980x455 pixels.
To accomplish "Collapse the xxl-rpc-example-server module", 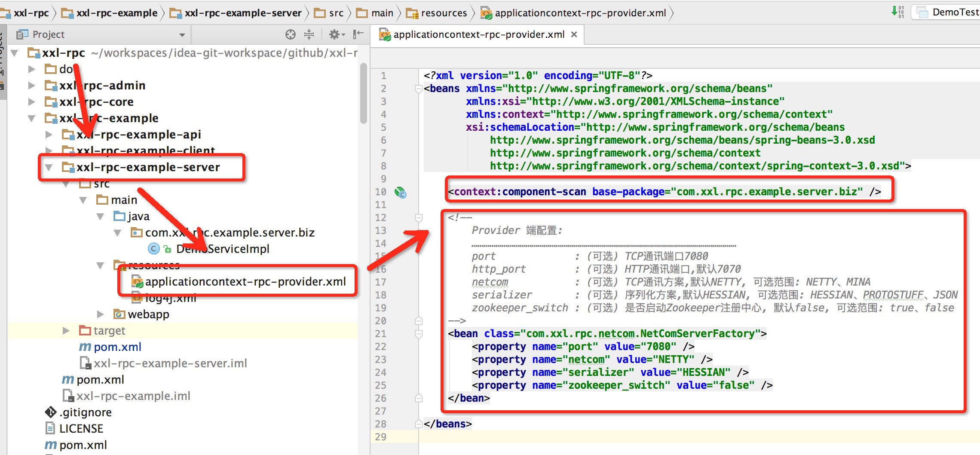I will point(49,167).
